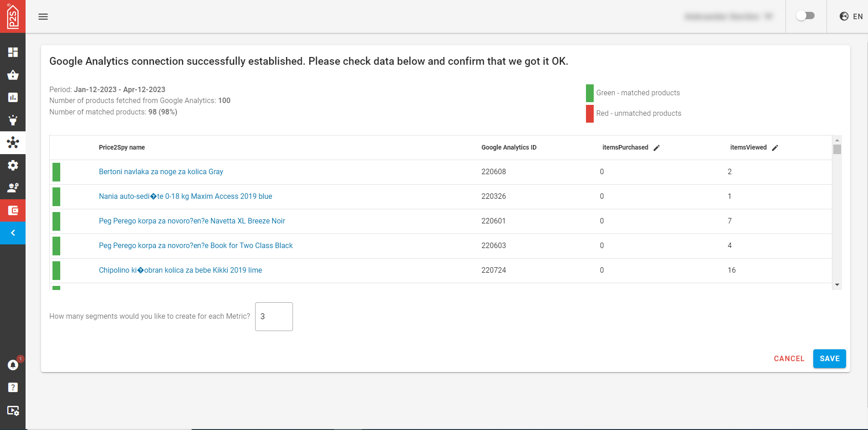The image size is (868, 430).
Task: Edit the itemsPurchased metric pencil icon
Action: click(657, 148)
